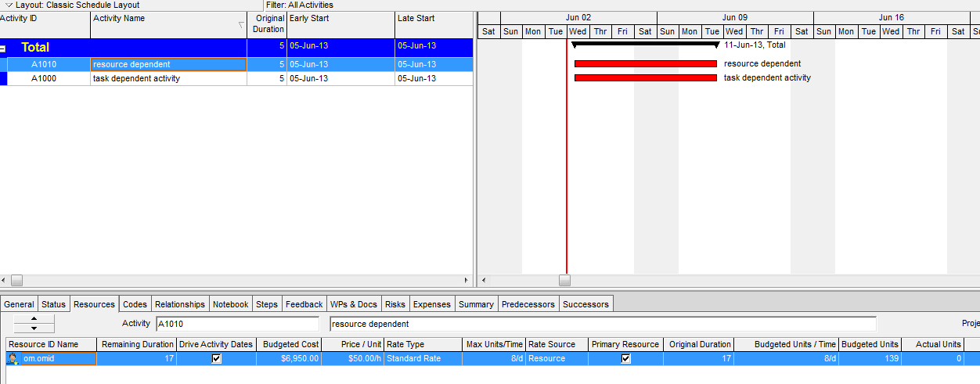Click the Gantt chart horizontal scrollbar thumb
Viewport: 980px width, 384px height.
pos(564,280)
